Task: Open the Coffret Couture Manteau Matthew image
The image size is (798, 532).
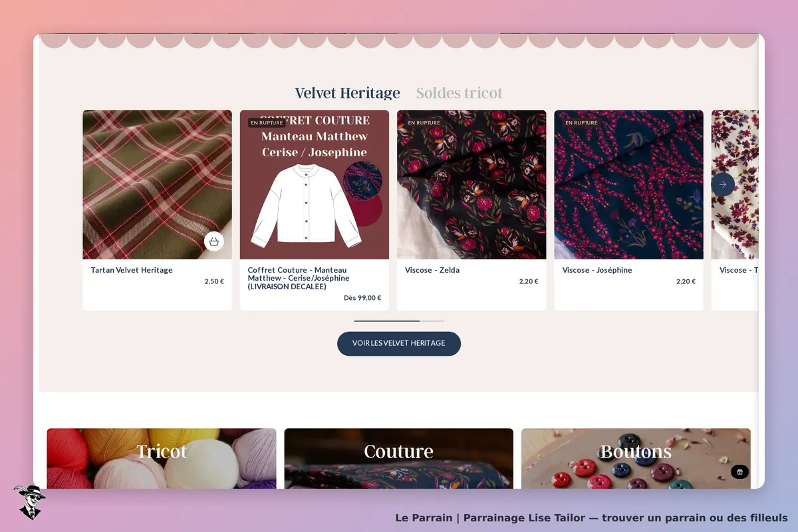Action: coord(315,185)
